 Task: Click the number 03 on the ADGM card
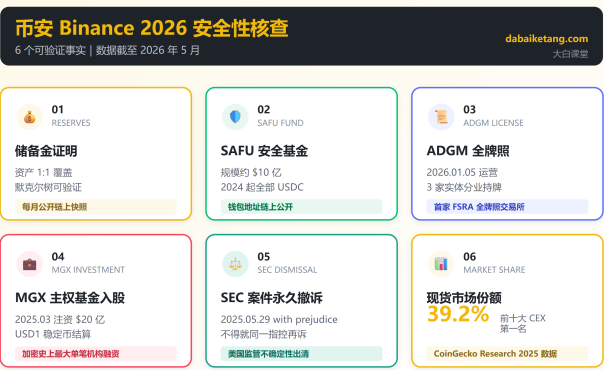(x=469, y=110)
